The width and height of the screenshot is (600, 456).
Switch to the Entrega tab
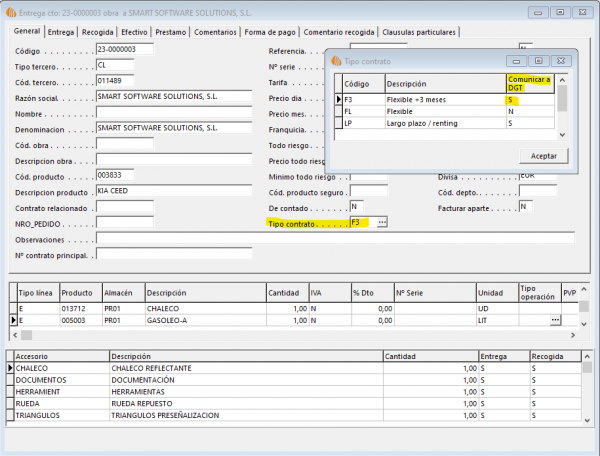pyautogui.click(x=61, y=32)
